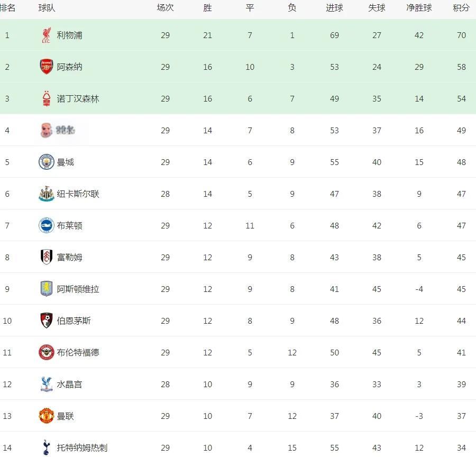Click the Aston Villa crest icon
This screenshot has height=457, width=476.
pyautogui.click(x=47, y=289)
